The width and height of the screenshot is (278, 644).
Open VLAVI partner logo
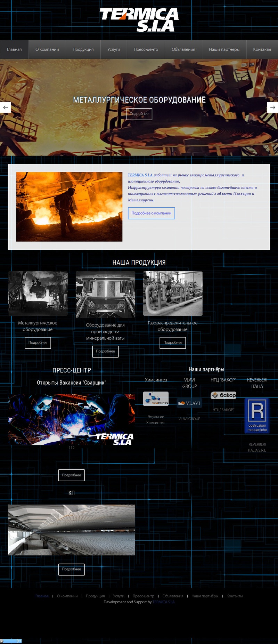point(189,403)
